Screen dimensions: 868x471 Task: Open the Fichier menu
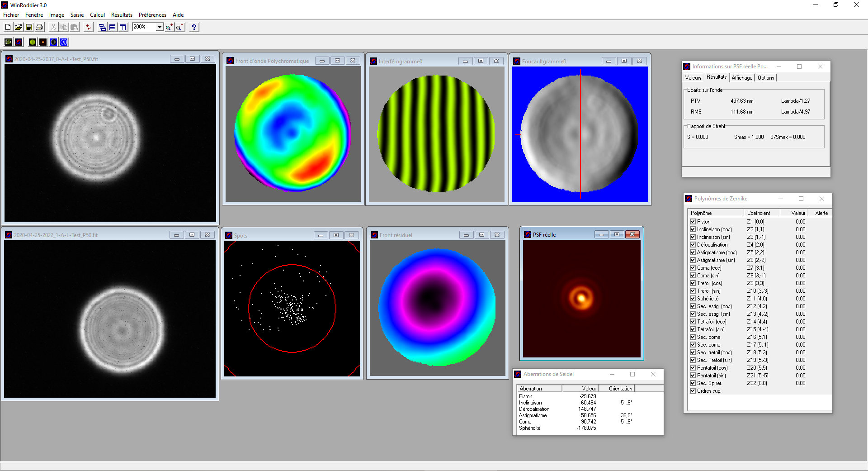[11, 15]
